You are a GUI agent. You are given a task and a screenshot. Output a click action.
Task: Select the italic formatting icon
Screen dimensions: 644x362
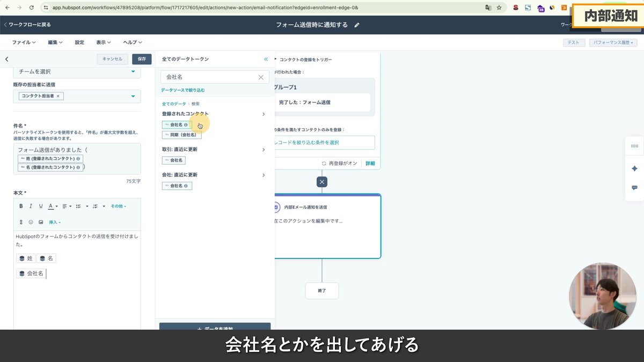click(x=31, y=206)
